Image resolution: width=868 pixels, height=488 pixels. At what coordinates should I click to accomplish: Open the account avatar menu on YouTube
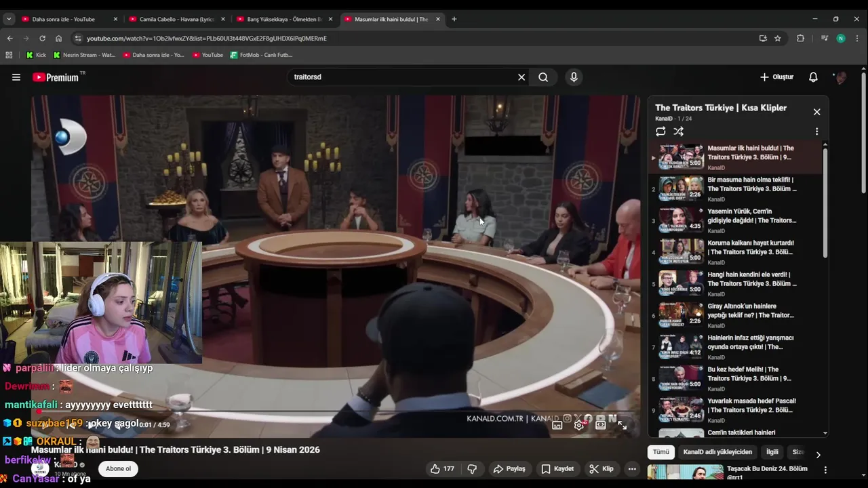(x=841, y=77)
